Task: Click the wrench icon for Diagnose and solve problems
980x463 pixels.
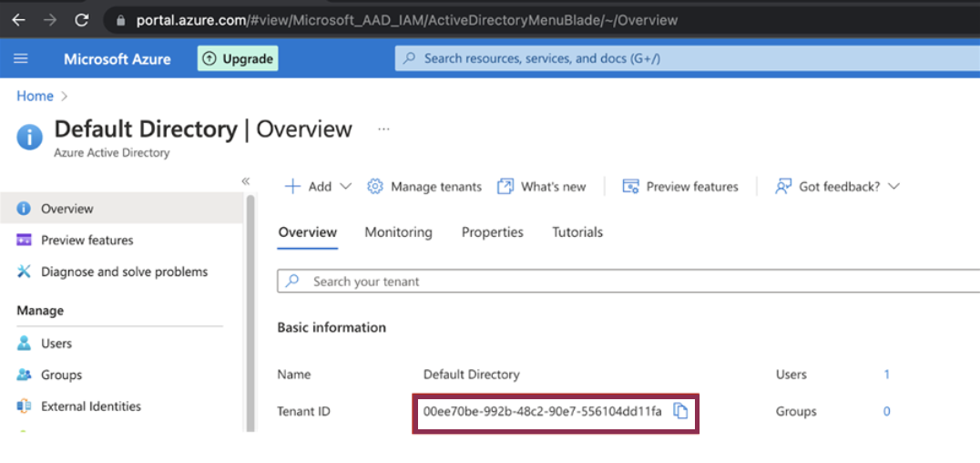Action: coord(24,272)
